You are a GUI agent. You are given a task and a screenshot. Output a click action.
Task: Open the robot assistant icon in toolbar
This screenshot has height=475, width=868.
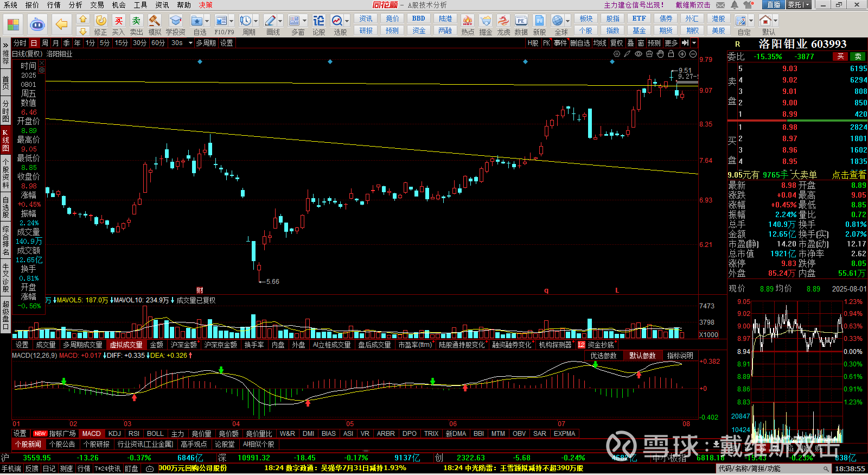(x=37, y=24)
